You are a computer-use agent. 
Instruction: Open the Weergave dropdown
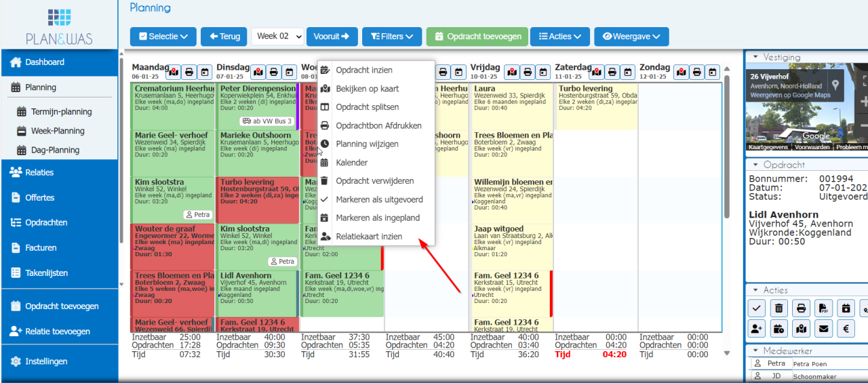632,37
